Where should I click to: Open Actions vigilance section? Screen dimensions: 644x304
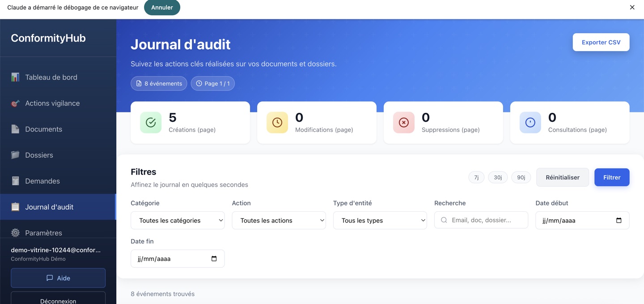pos(58,103)
